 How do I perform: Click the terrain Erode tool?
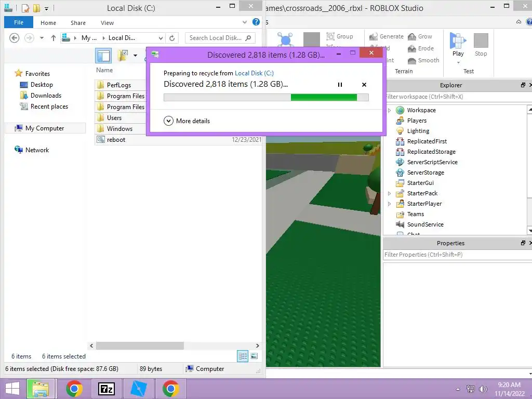pyautogui.click(x=421, y=48)
